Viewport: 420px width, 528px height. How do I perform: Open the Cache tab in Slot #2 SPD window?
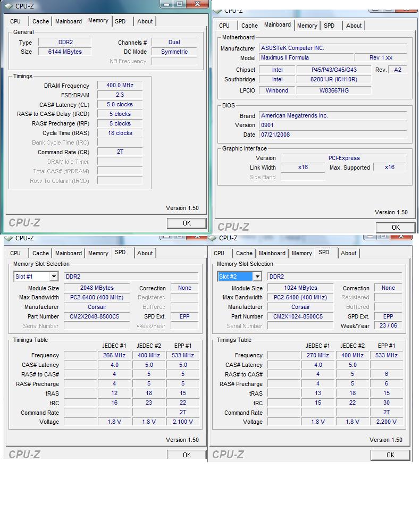tap(244, 253)
